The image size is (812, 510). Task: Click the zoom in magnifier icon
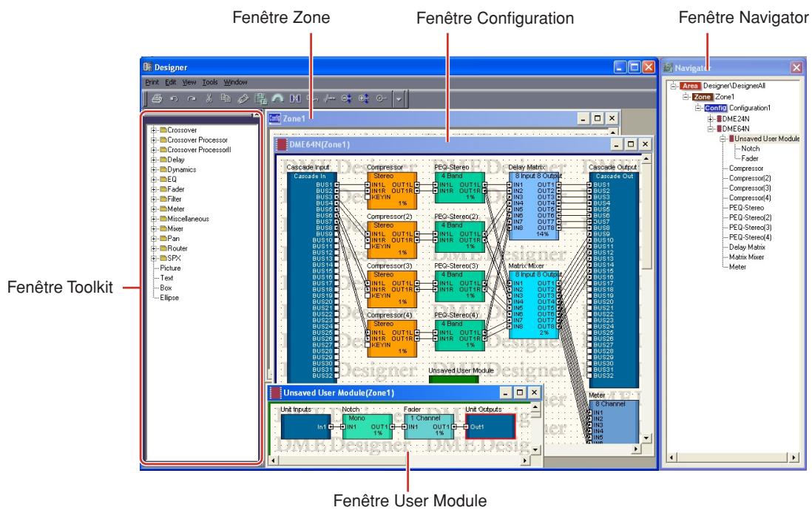(364, 98)
